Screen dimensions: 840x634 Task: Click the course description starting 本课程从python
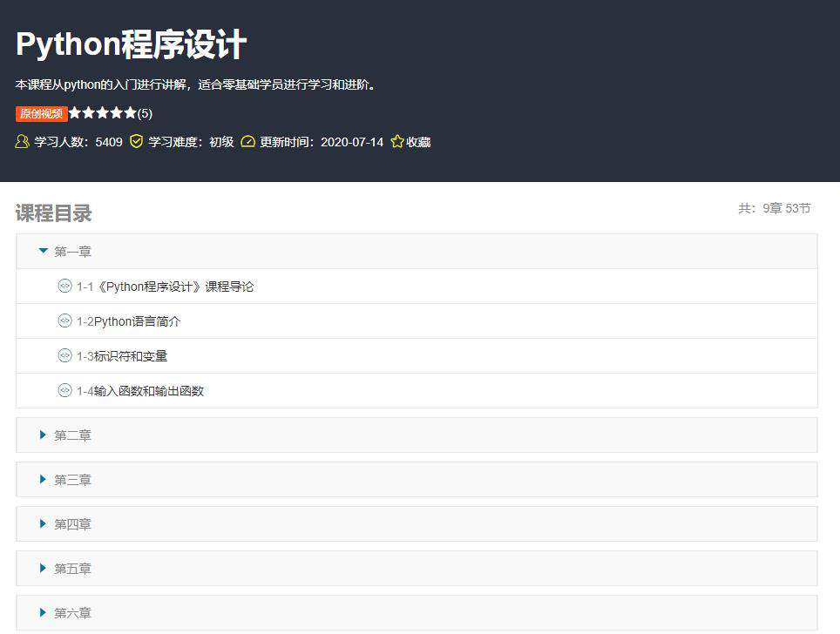pos(195,84)
